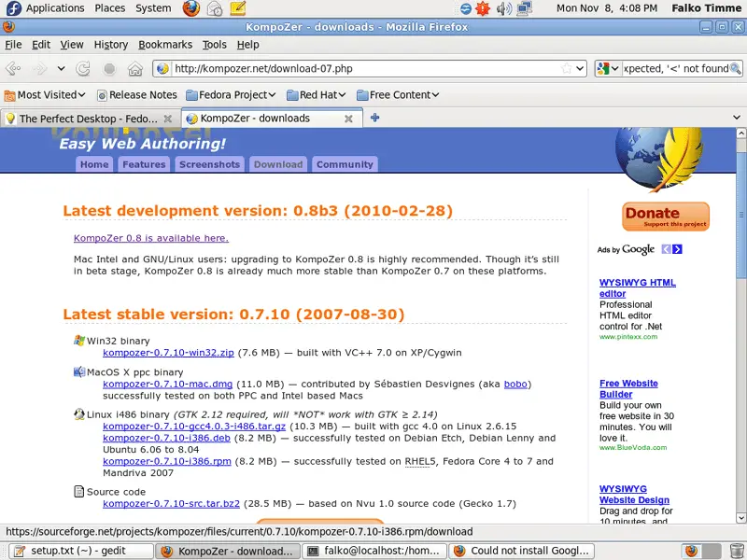Image resolution: width=747 pixels, height=560 pixels.
Task: Open the Places menu in the top panel
Action: [109, 8]
